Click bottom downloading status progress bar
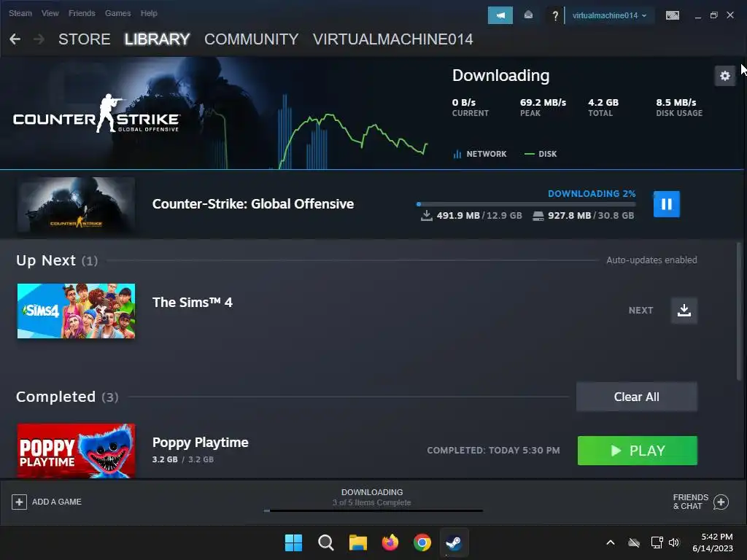 (x=373, y=510)
